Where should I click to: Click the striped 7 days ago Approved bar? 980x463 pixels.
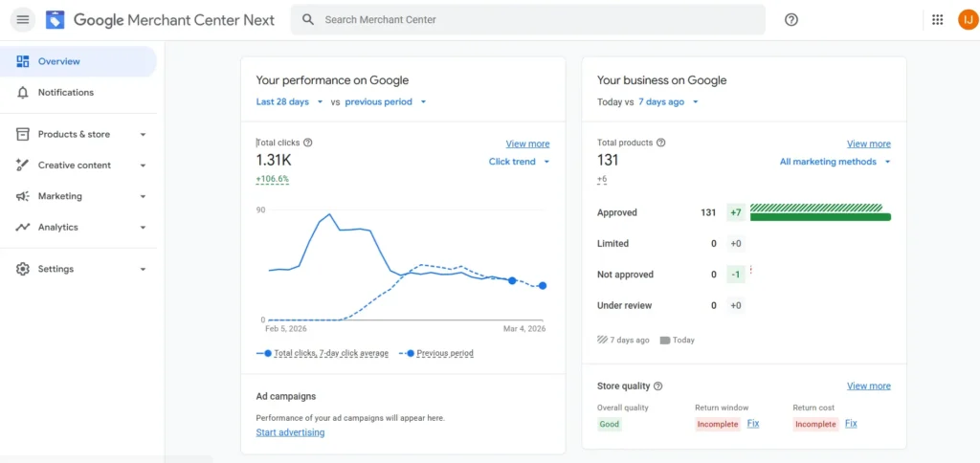[x=816, y=208]
